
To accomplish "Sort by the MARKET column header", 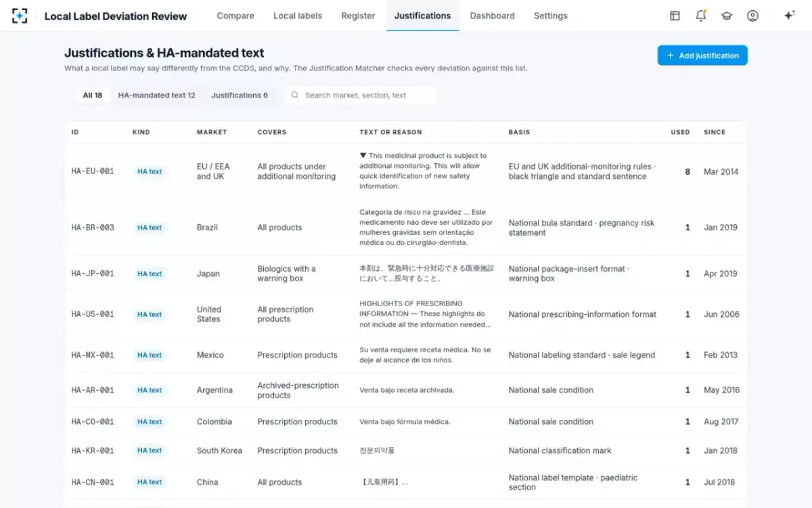I will coord(212,132).
